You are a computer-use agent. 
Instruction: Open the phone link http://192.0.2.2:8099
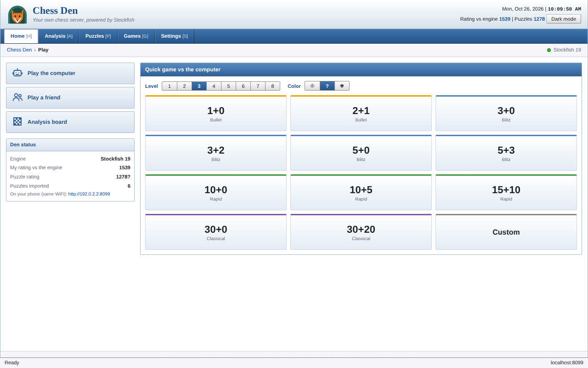click(x=89, y=194)
